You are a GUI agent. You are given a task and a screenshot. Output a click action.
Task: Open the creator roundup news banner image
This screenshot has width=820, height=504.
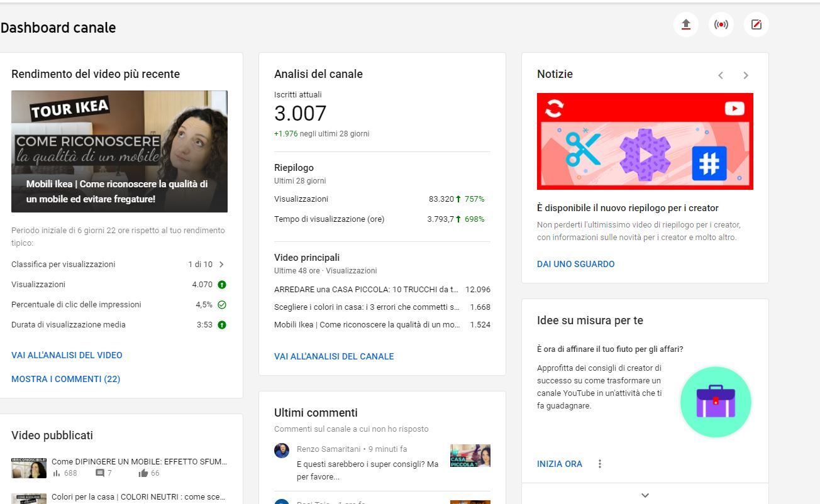click(x=645, y=141)
